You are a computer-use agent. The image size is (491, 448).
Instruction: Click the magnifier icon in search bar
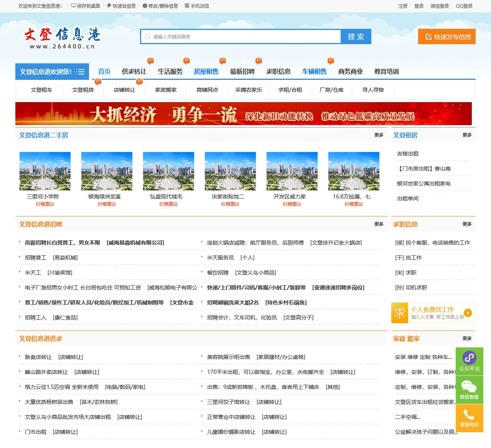148,36
